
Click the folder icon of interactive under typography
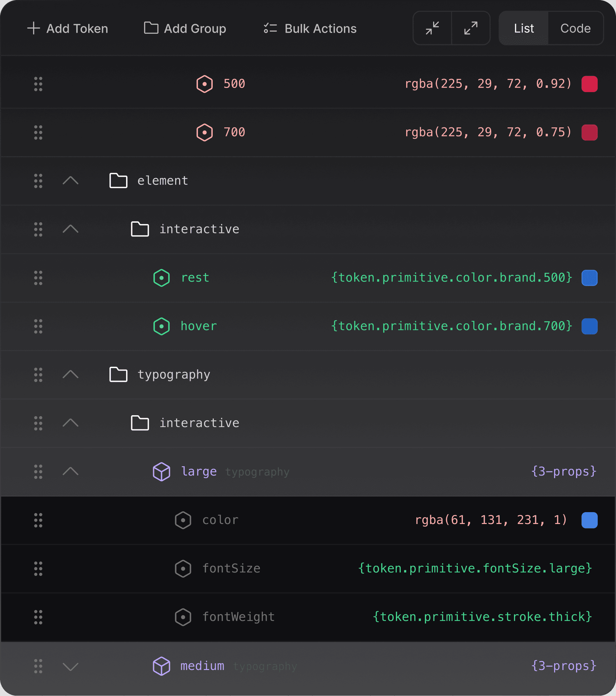click(x=140, y=423)
